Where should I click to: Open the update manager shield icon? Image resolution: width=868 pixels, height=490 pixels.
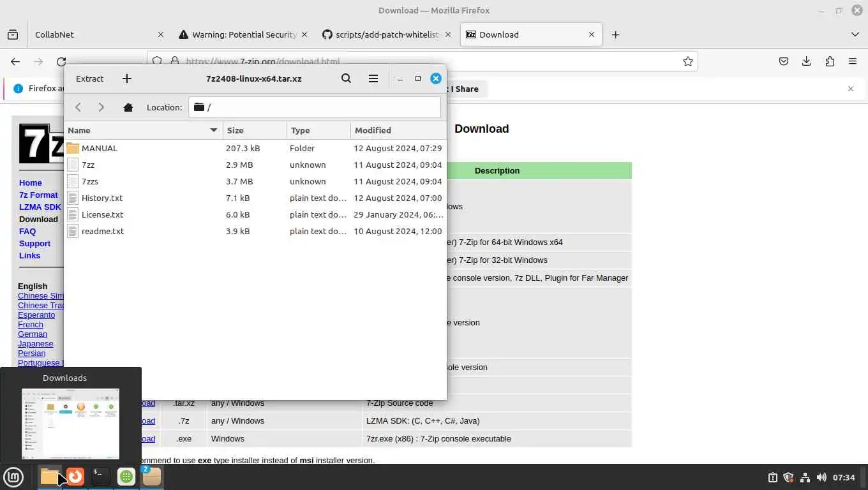click(x=788, y=477)
